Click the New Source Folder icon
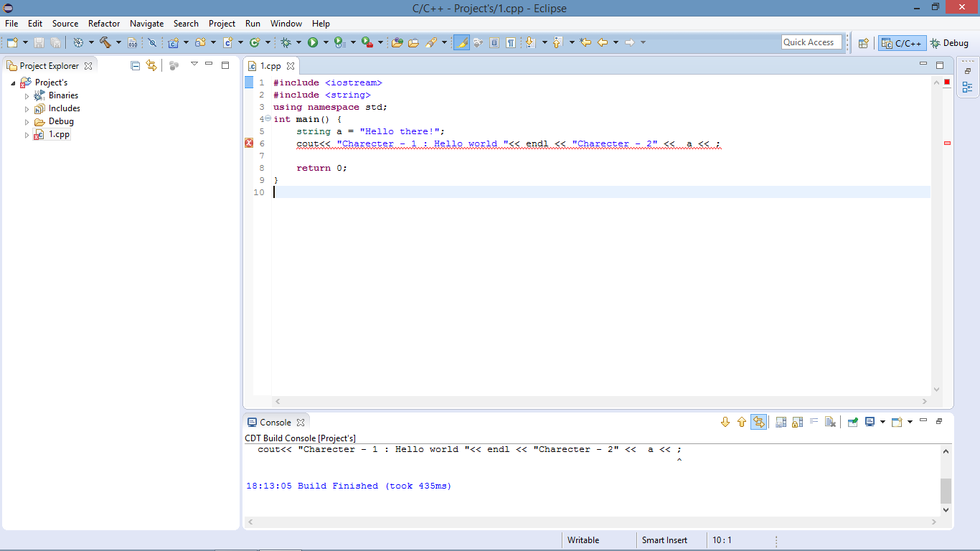 pyautogui.click(x=200, y=42)
